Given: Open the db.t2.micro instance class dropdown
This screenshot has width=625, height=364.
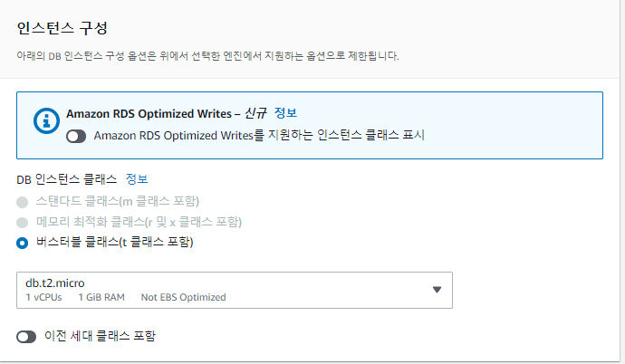Looking at the screenshot, I should pyautogui.click(x=235, y=290).
